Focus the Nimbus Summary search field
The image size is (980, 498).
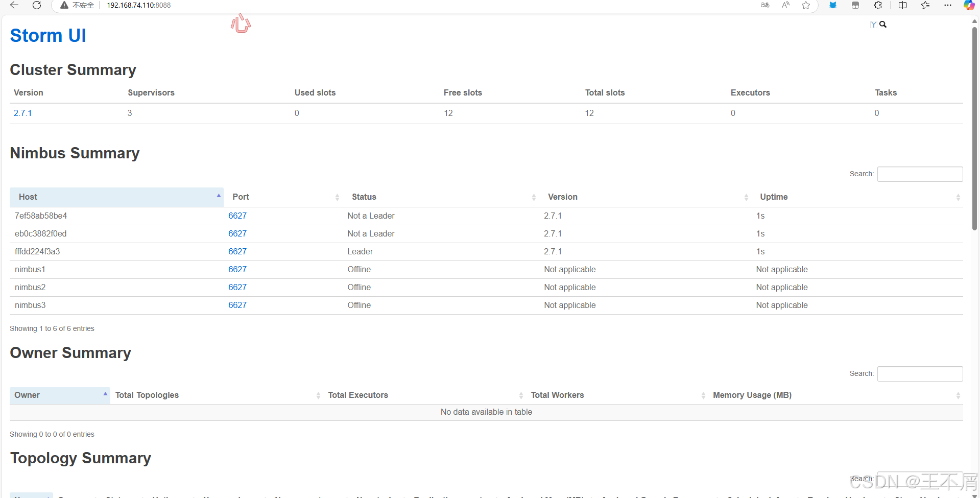coord(920,174)
